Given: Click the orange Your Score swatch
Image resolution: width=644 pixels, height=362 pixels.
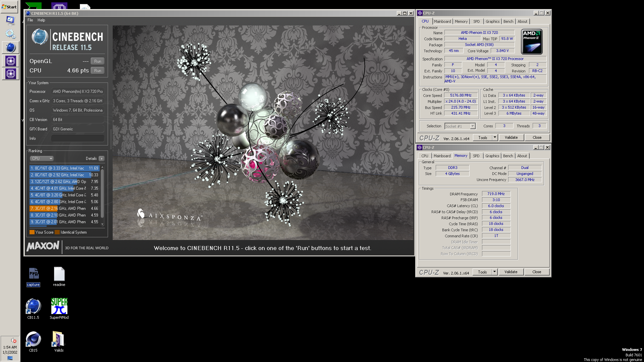Looking at the screenshot, I should (32, 232).
